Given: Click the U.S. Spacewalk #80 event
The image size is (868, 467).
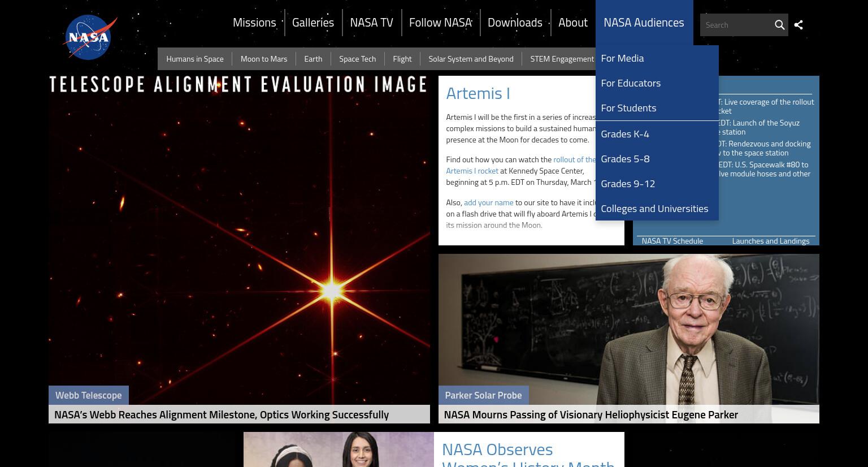Looking at the screenshot, I should (x=764, y=169).
